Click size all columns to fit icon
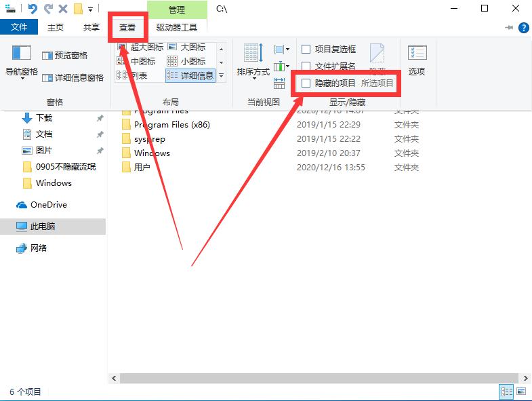 coord(279,83)
